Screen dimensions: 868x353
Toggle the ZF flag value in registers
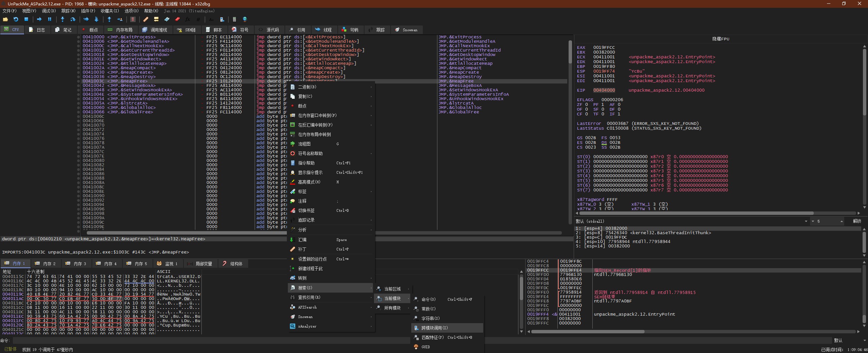click(x=587, y=105)
